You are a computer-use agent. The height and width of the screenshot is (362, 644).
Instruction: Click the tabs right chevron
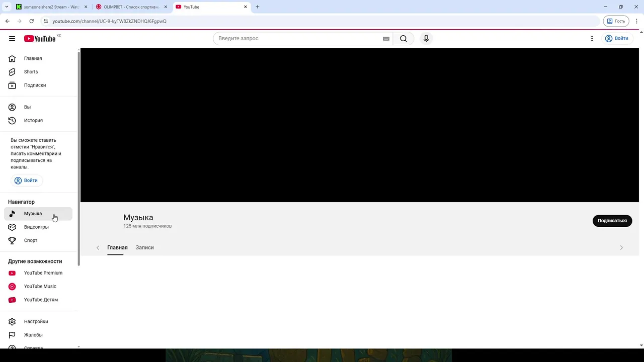pyautogui.click(x=621, y=248)
